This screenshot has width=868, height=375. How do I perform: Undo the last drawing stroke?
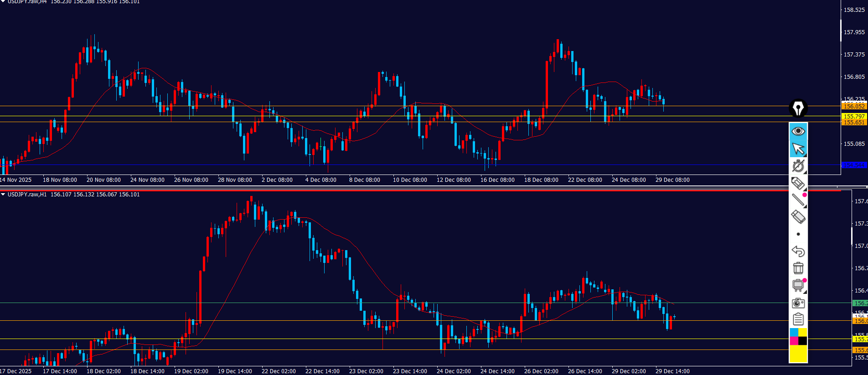[x=798, y=251]
